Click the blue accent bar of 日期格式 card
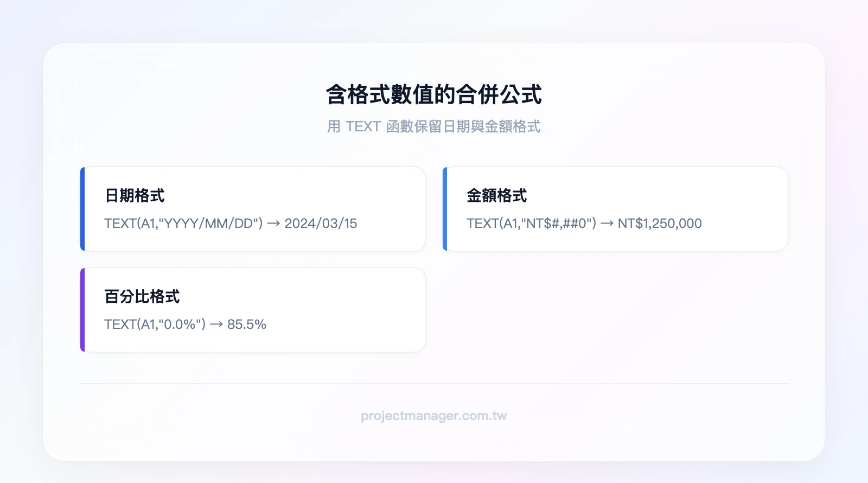 (82, 209)
